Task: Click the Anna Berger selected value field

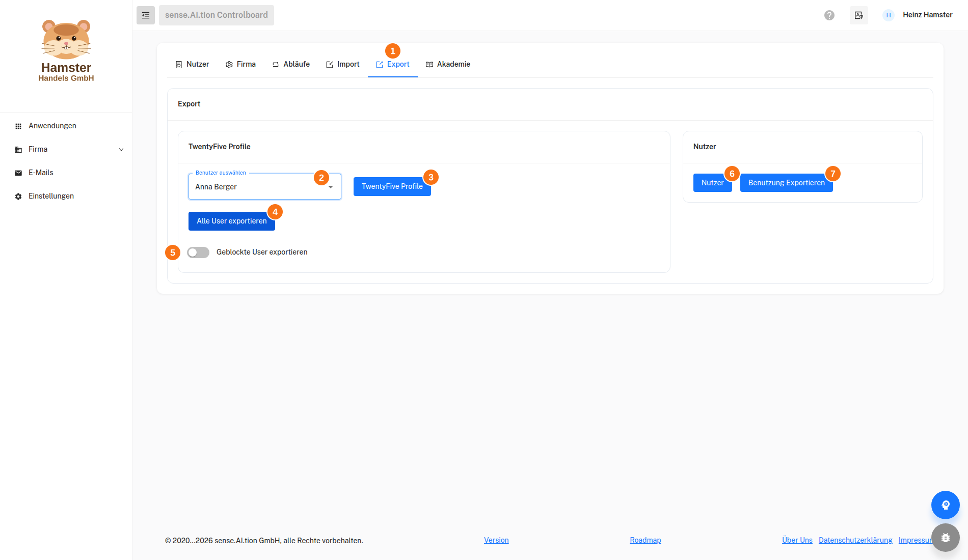Action: [x=265, y=187]
